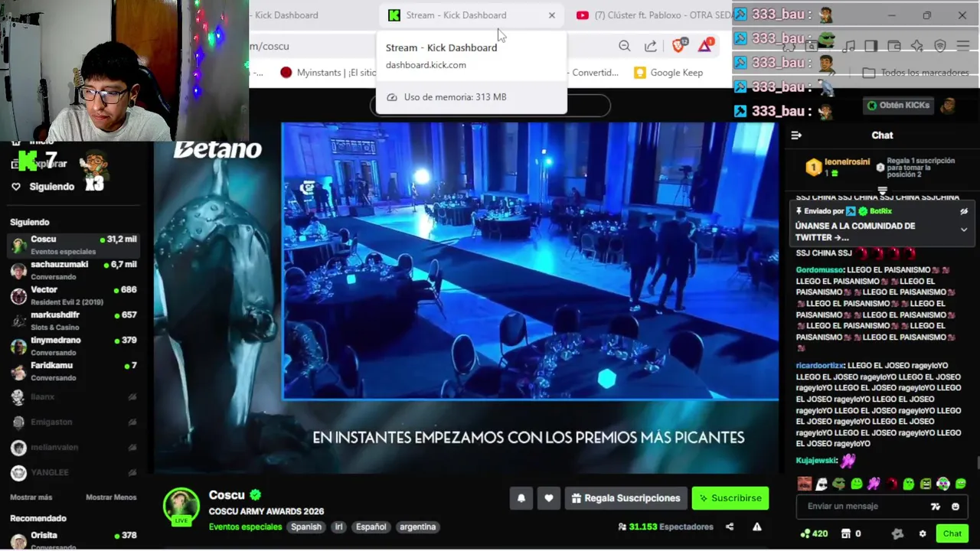The image size is (980, 551).
Task: Open the emoji picker in message box
Action: [x=955, y=506]
